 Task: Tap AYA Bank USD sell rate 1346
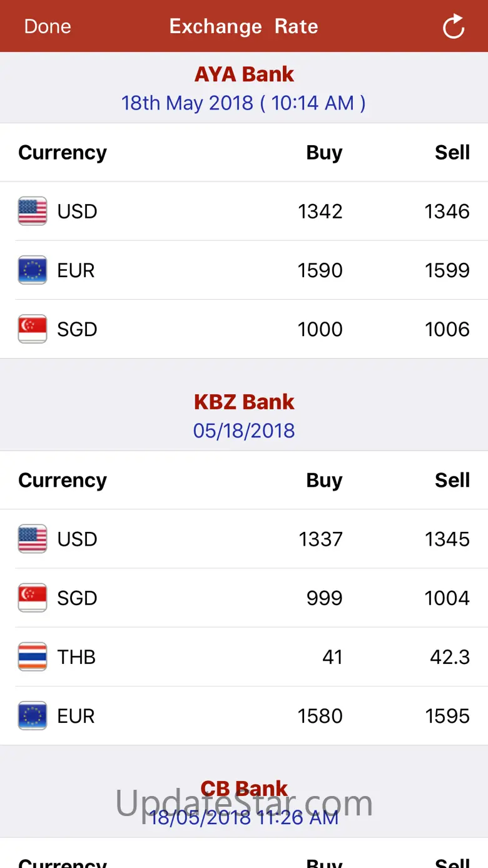click(x=447, y=212)
